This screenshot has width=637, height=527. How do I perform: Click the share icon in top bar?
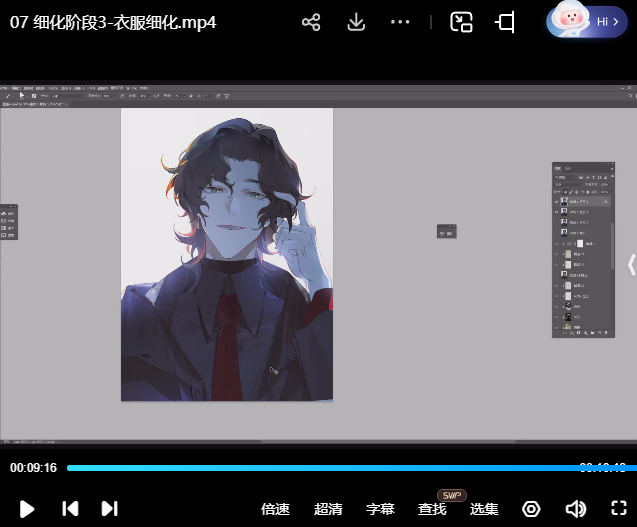(x=311, y=22)
